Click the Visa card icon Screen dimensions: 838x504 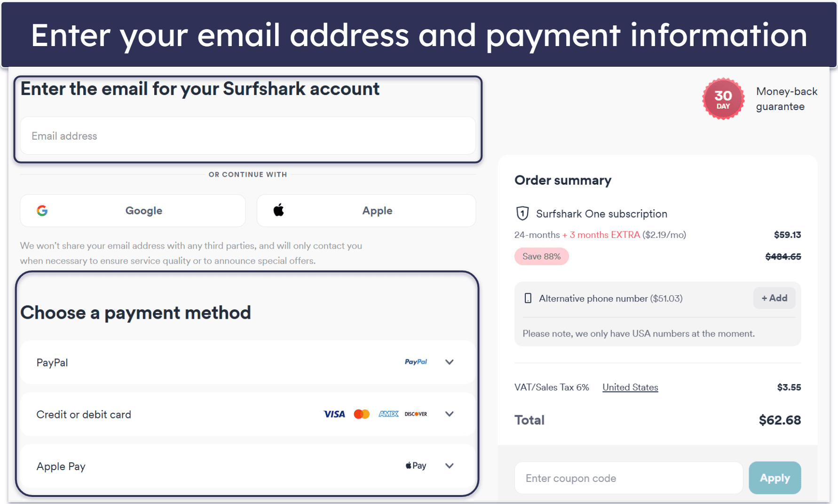(x=334, y=414)
